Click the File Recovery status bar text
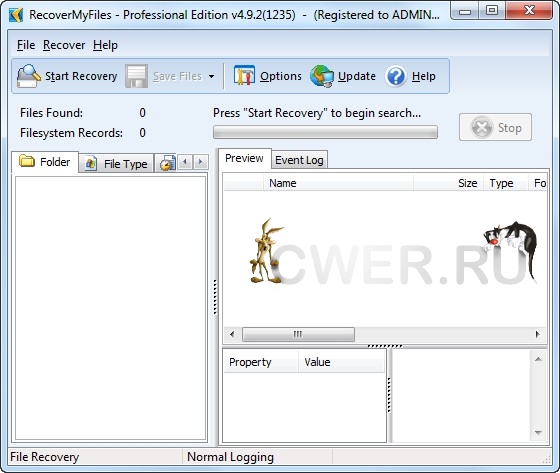The image size is (560, 473). 44,457
